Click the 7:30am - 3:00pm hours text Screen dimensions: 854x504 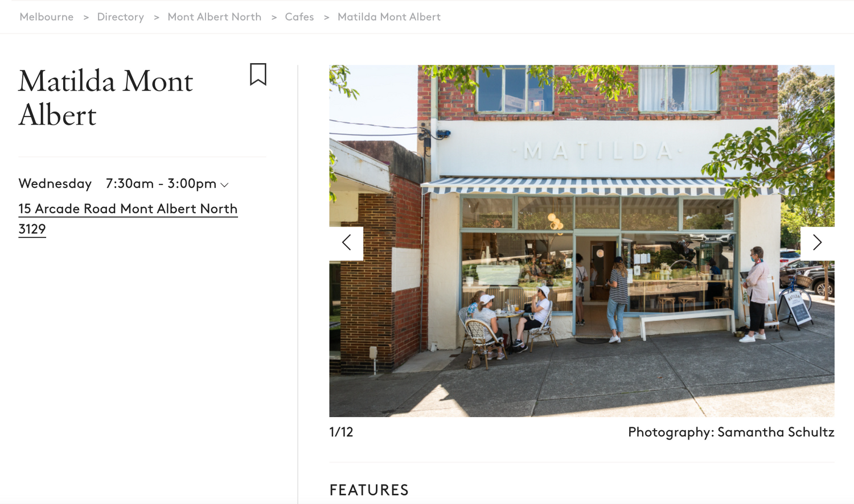tap(161, 184)
